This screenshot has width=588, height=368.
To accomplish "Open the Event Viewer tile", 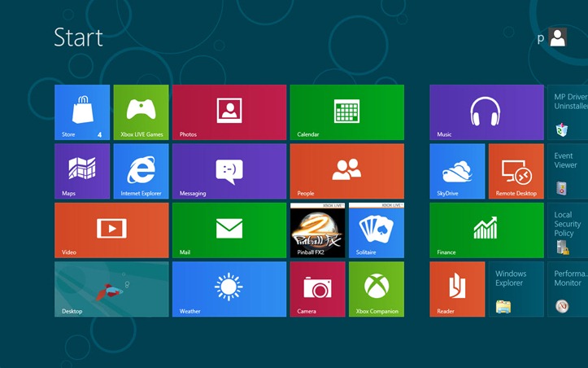I will (x=568, y=171).
